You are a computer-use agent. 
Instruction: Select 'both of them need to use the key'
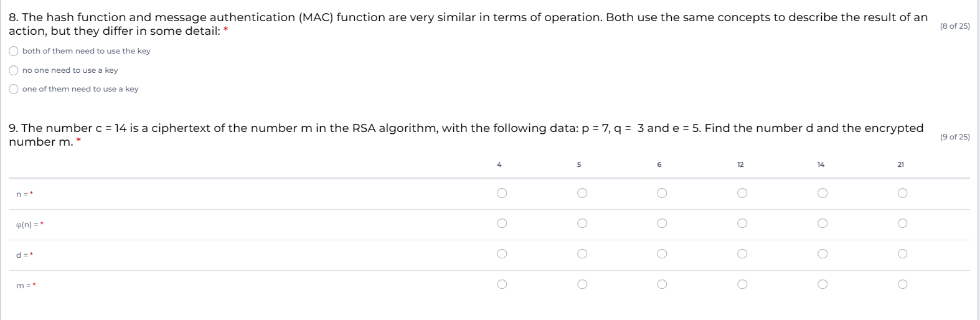pos(14,51)
